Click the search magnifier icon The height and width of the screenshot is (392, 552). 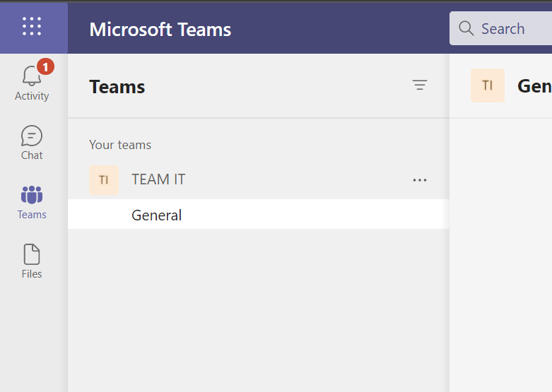(x=466, y=28)
